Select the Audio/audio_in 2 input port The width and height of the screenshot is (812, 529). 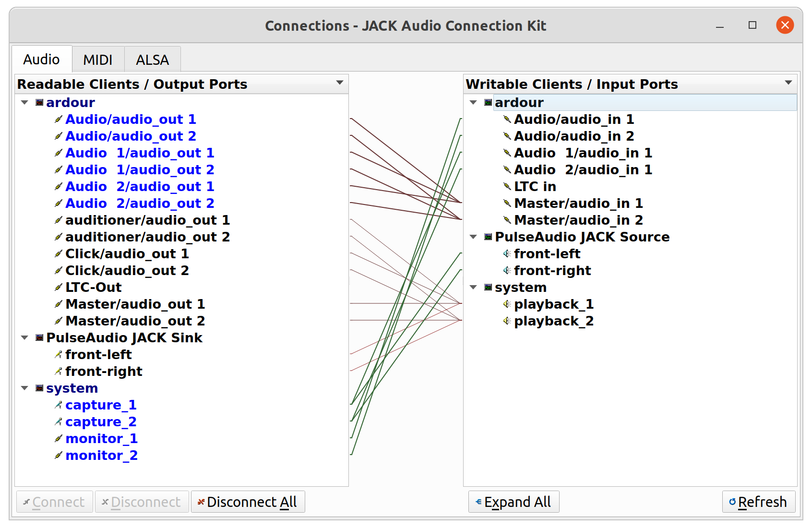(574, 136)
